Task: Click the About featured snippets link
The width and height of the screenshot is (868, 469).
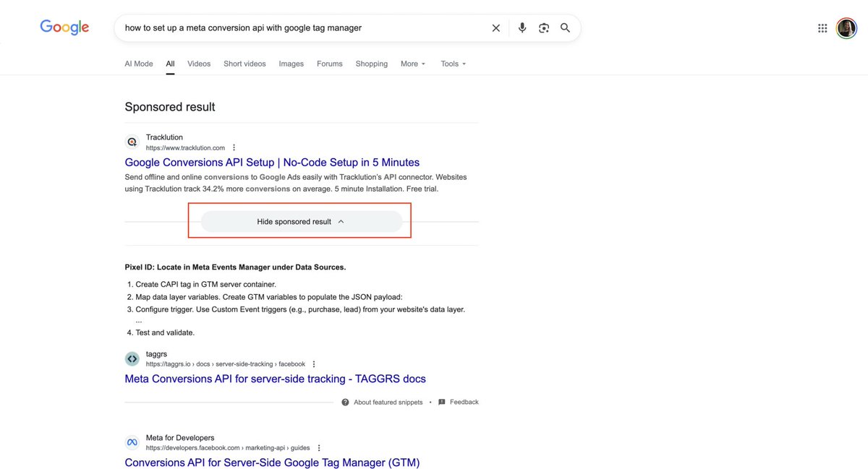Action: click(x=382, y=403)
